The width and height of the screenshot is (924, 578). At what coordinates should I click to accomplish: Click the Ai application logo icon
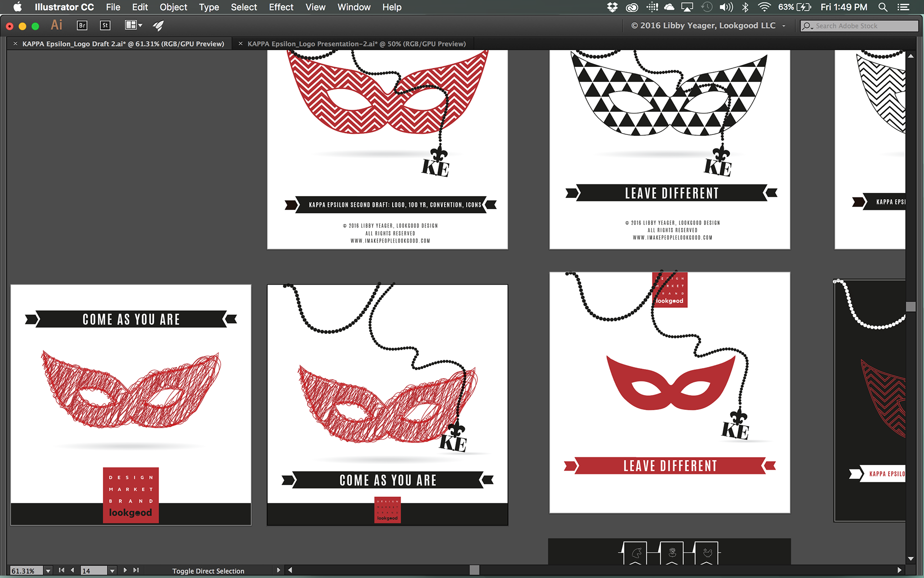pyautogui.click(x=57, y=25)
